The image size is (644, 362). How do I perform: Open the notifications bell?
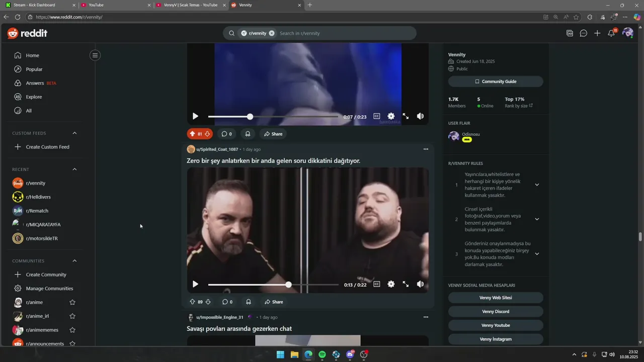tap(611, 33)
